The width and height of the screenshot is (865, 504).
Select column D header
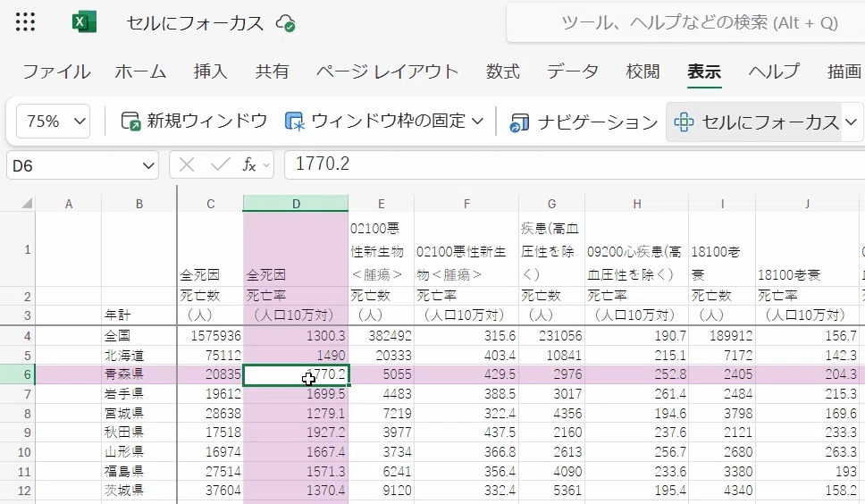pyautogui.click(x=296, y=204)
